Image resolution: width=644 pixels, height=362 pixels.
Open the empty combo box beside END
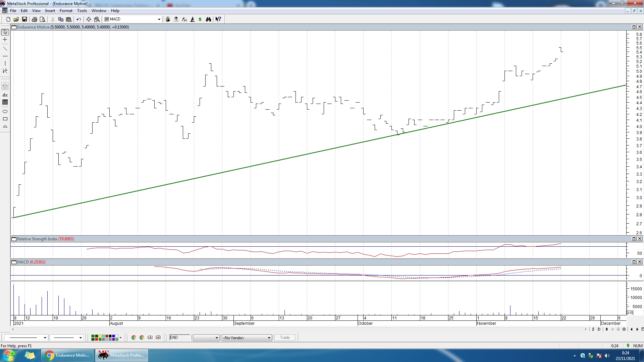(x=206, y=338)
